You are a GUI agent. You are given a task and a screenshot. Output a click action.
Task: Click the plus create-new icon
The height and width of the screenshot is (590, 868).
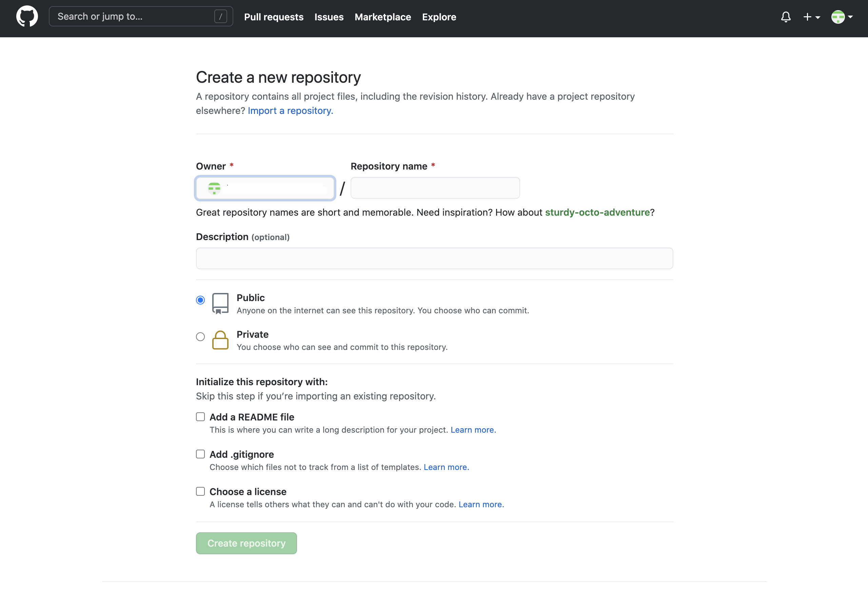click(807, 17)
